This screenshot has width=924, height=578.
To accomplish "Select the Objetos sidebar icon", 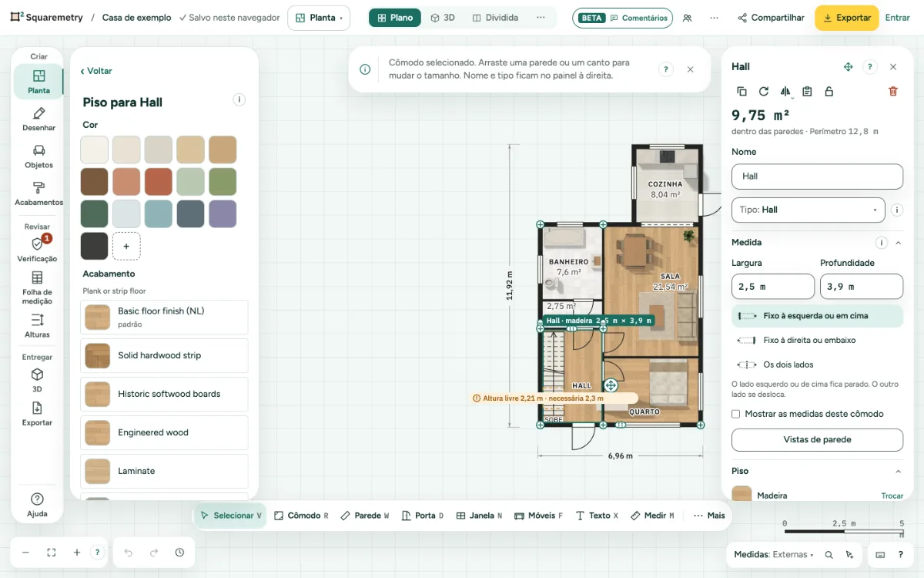I will [x=38, y=156].
